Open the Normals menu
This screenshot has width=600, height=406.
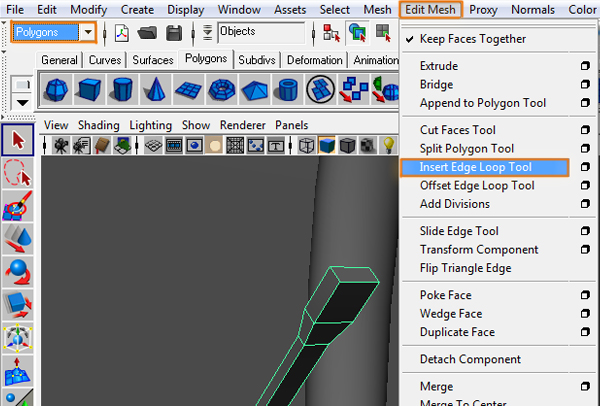tap(533, 10)
